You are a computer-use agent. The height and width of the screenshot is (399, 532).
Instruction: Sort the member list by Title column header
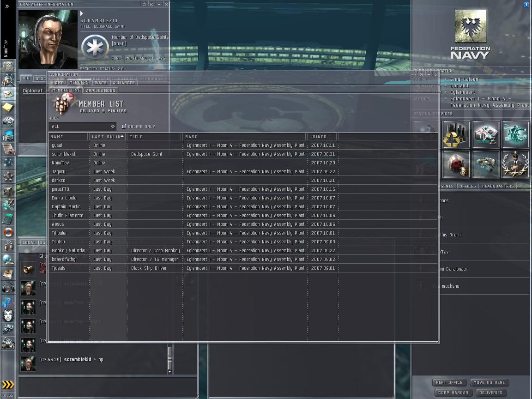point(155,136)
